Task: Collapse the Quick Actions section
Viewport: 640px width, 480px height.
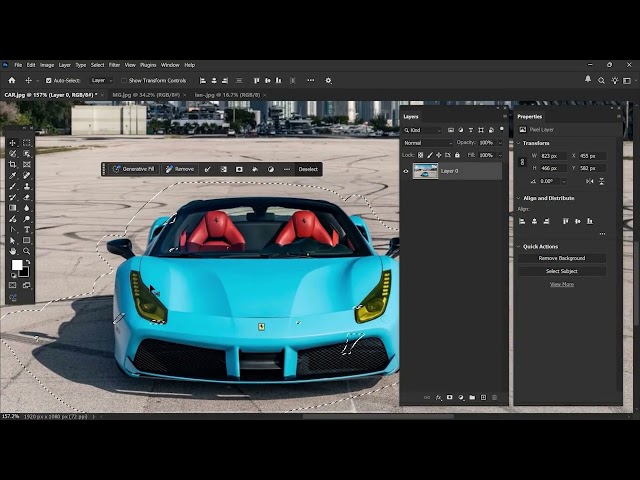Action: click(x=519, y=247)
